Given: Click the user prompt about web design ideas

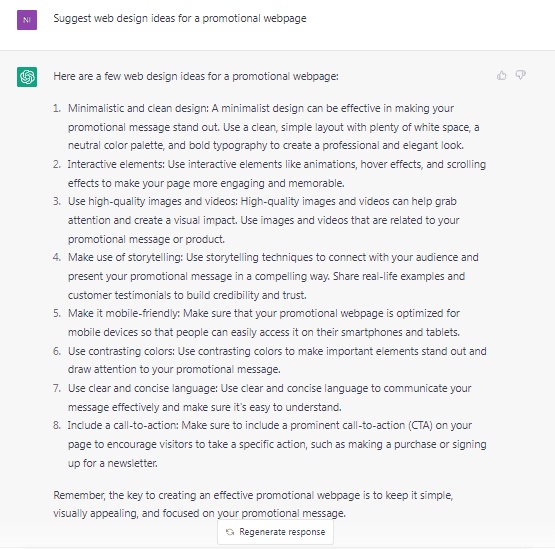Looking at the screenshot, I should (180, 18).
